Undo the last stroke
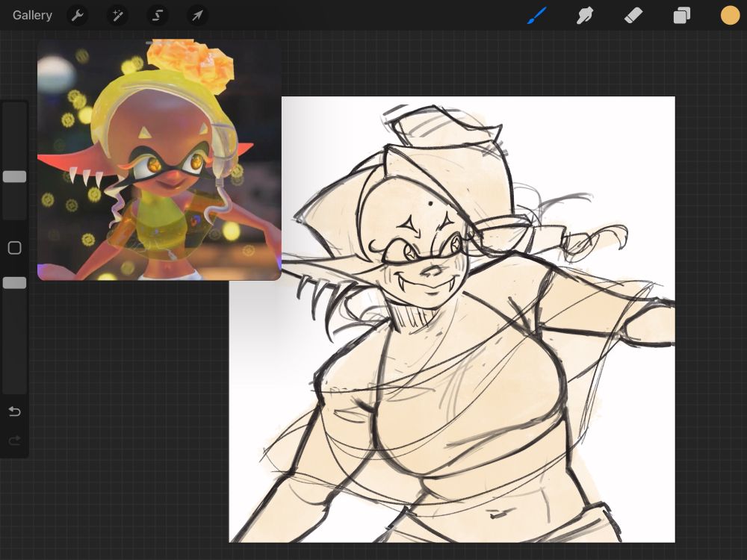 (x=14, y=411)
